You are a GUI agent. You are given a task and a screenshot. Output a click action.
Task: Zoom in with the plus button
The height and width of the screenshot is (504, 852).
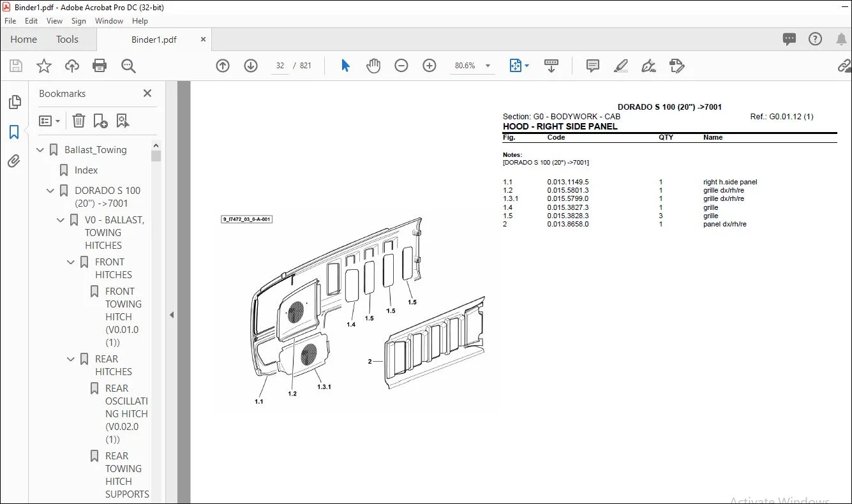[430, 66]
